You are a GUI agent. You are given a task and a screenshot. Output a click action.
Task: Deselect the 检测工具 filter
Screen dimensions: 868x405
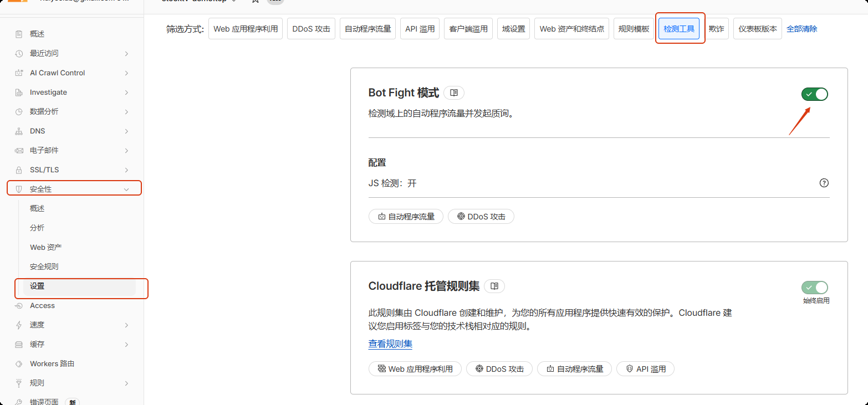[x=679, y=29]
